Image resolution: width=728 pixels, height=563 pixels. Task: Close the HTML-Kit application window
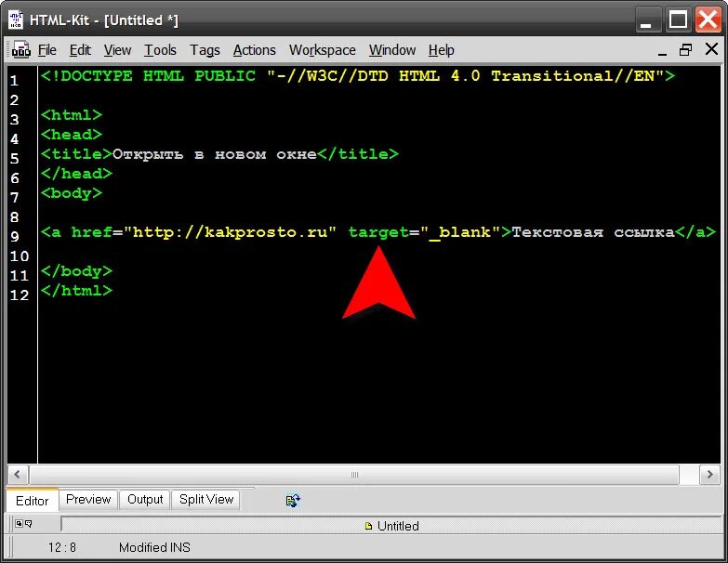tap(708, 20)
